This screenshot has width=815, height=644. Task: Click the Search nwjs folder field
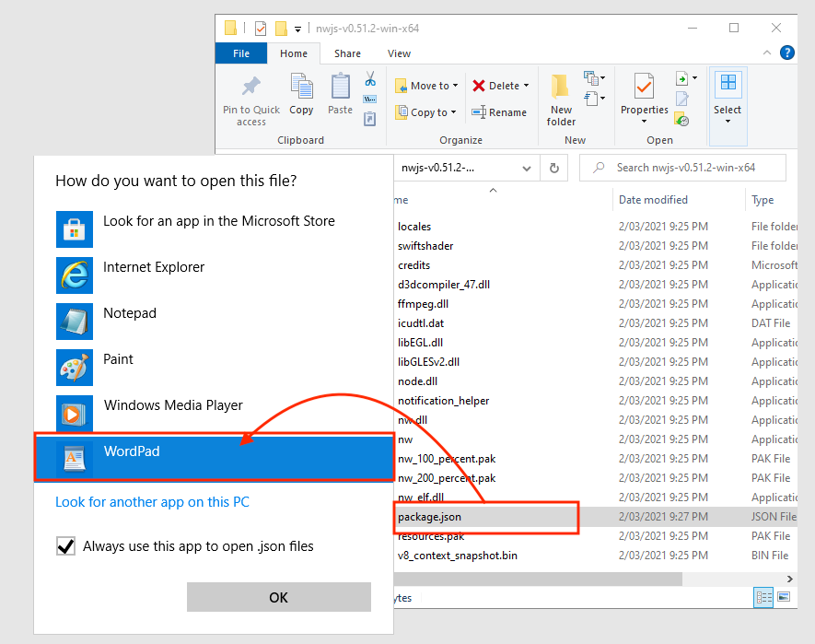pyautogui.click(x=682, y=168)
